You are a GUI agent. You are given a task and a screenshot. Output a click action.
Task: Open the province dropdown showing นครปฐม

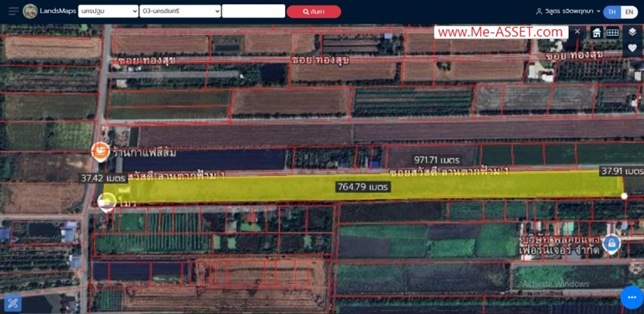108,11
